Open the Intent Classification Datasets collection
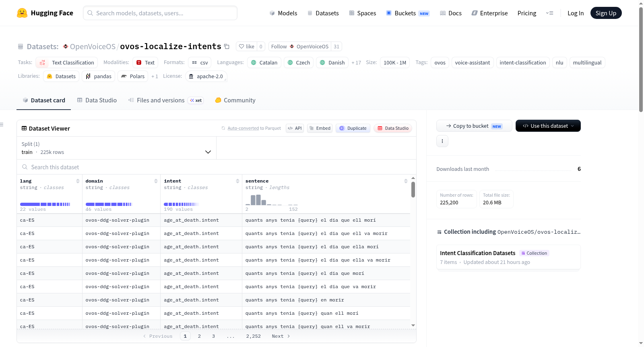Image resolution: width=644 pixels, height=347 pixels. point(508,257)
